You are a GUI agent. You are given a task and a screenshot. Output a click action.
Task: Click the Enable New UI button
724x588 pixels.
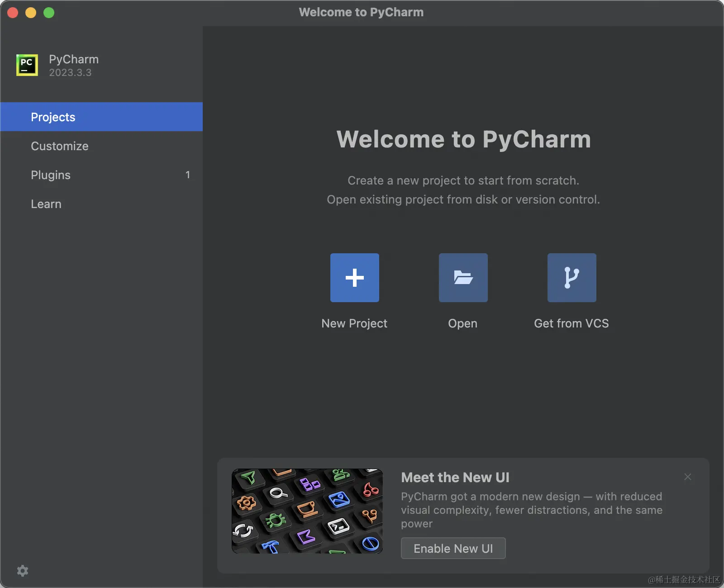pyautogui.click(x=453, y=548)
